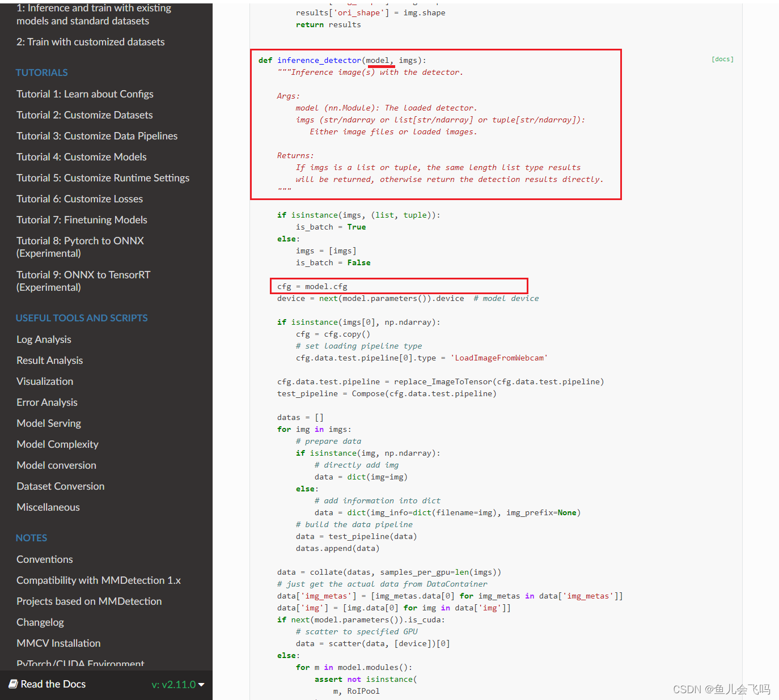This screenshot has width=779, height=700.
Task: Open the MMCV Installation page
Action: click(x=58, y=643)
